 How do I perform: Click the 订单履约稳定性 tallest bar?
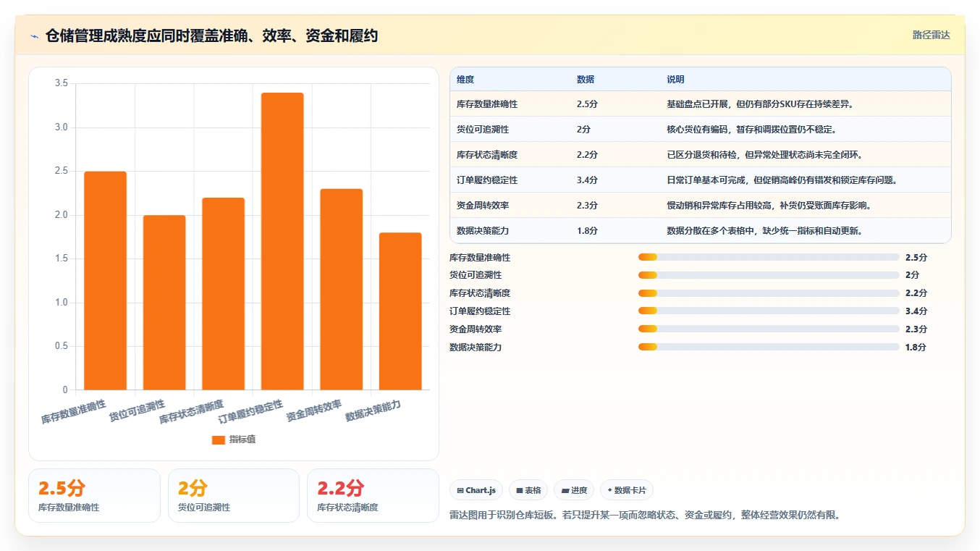click(x=282, y=241)
